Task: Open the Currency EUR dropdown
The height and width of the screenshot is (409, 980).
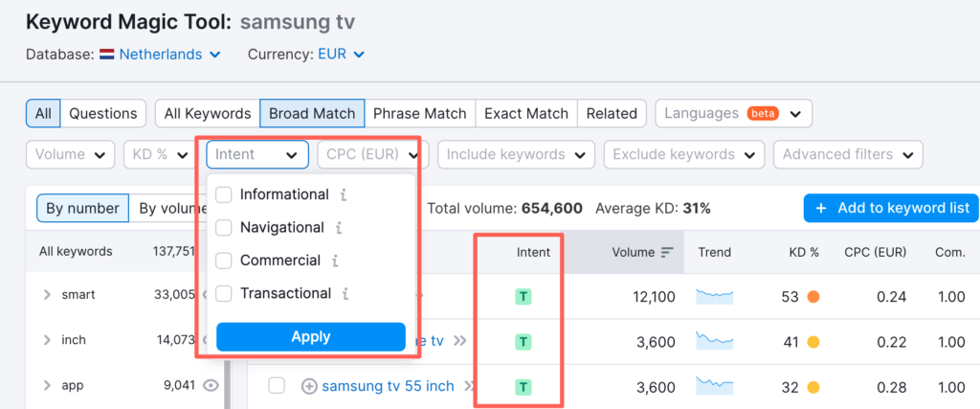Action: tap(340, 55)
